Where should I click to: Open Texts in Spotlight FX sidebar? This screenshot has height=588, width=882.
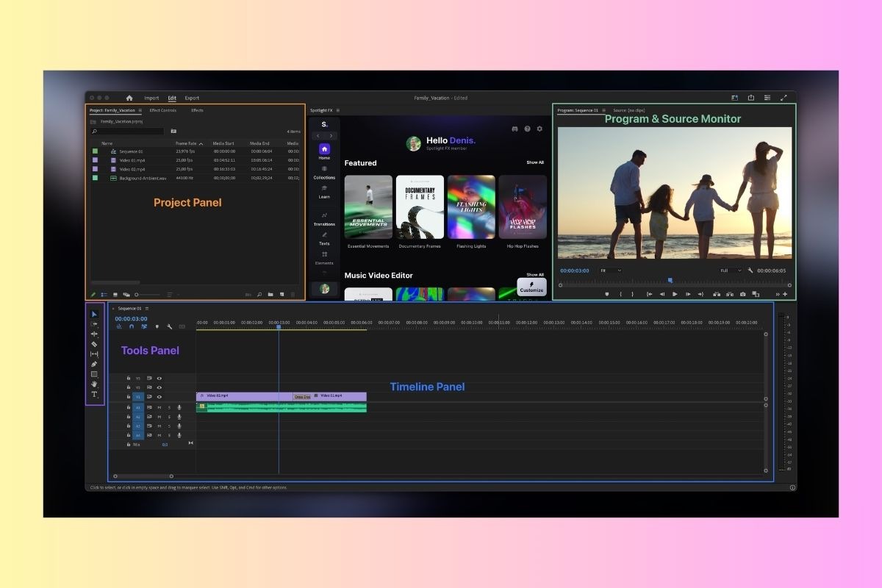[324, 238]
